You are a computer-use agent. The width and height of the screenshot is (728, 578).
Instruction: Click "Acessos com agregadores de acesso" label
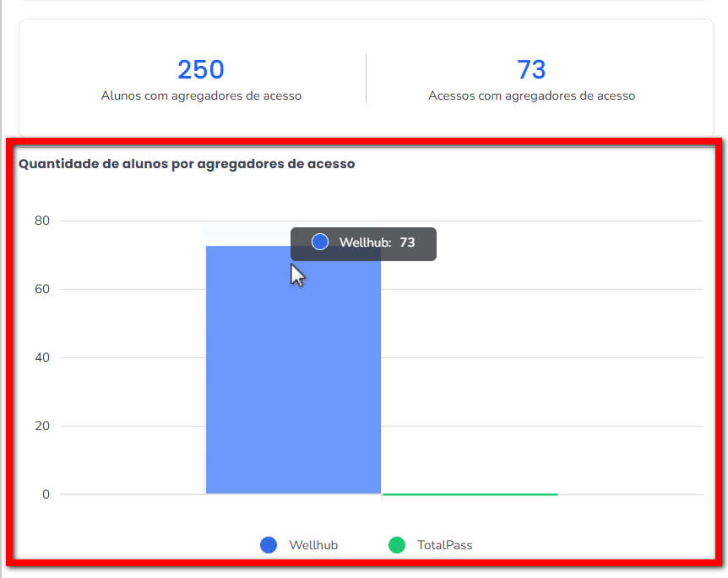[531, 95]
